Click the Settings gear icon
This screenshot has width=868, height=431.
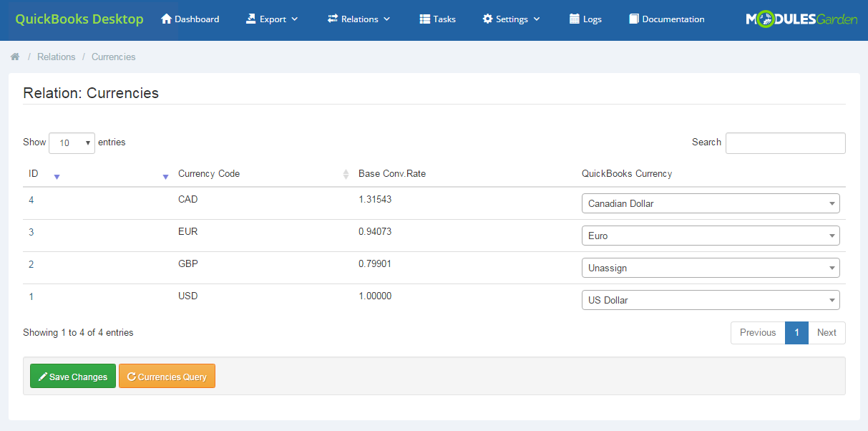pos(489,19)
